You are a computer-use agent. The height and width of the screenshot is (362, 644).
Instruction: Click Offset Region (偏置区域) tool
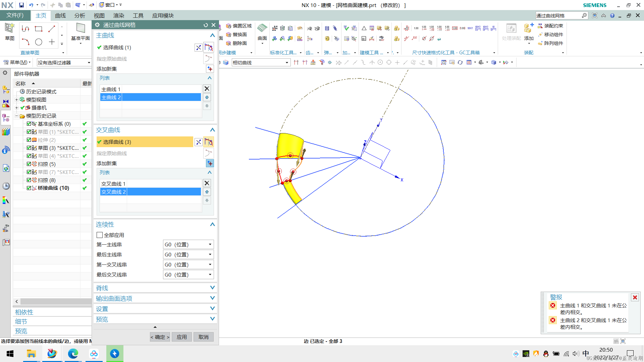(239, 26)
